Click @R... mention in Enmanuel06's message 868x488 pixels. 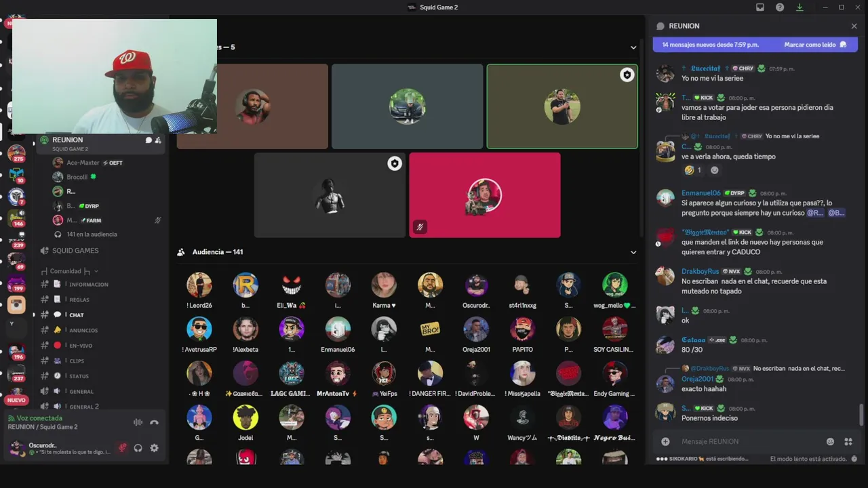click(815, 213)
